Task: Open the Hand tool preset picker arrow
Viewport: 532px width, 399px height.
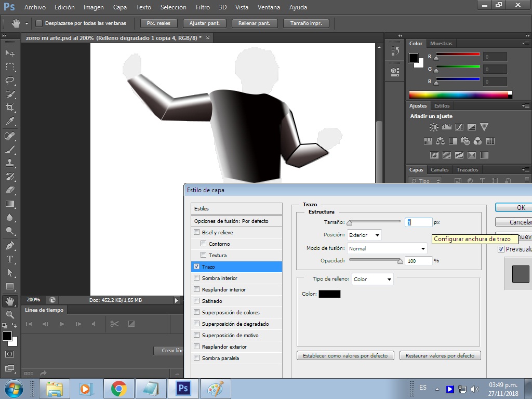Action: (x=26, y=23)
